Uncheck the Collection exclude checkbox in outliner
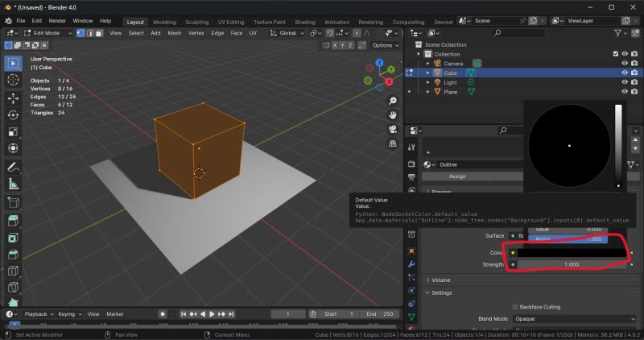 pos(615,54)
